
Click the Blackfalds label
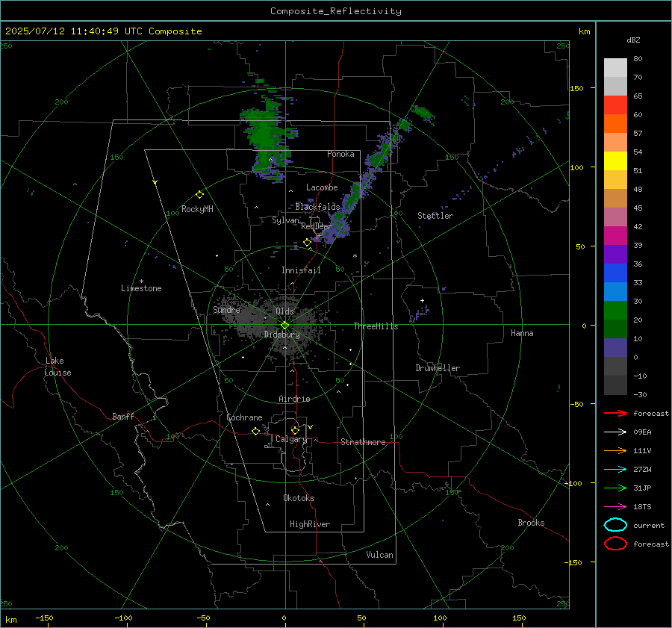(x=317, y=207)
